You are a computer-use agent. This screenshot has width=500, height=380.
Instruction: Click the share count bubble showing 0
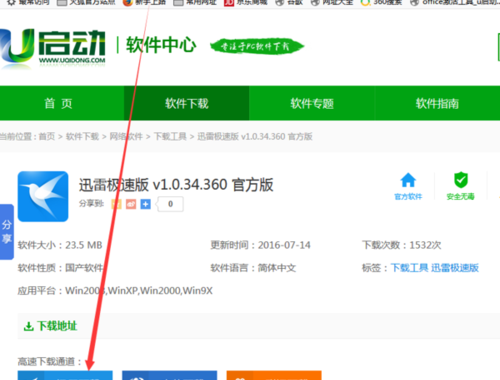click(x=170, y=204)
